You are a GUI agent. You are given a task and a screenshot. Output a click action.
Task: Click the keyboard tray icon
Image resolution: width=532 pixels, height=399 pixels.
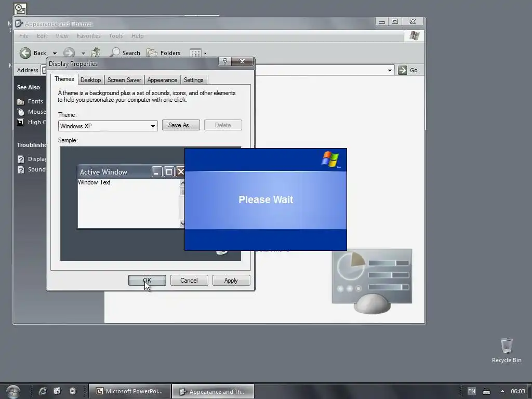tap(486, 392)
